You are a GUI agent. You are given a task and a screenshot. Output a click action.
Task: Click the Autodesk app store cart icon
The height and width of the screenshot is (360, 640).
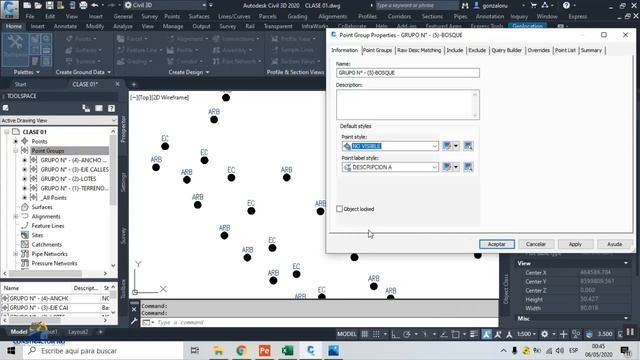(533, 5)
